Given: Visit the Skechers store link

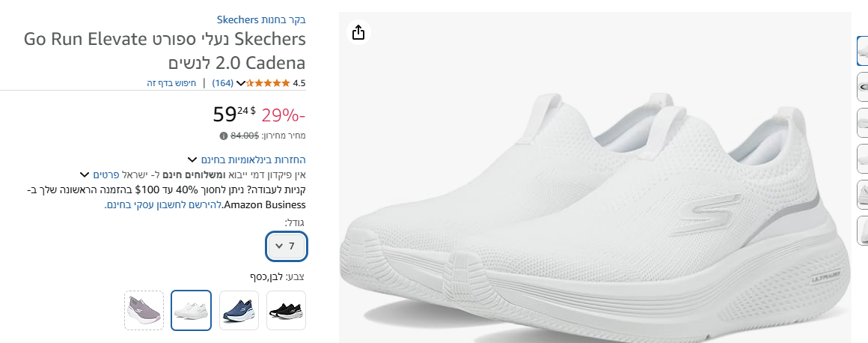Looking at the screenshot, I should pyautogui.click(x=261, y=19).
